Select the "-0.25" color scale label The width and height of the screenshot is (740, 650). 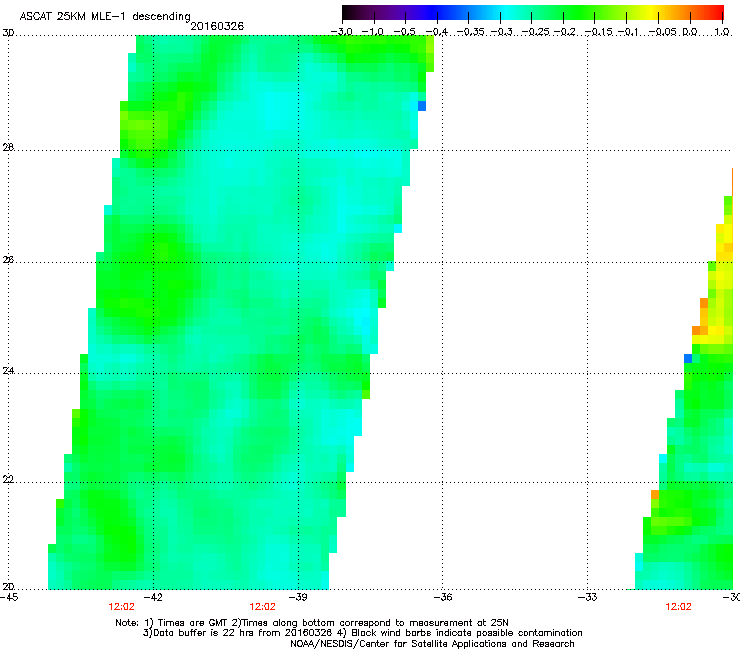(x=536, y=32)
